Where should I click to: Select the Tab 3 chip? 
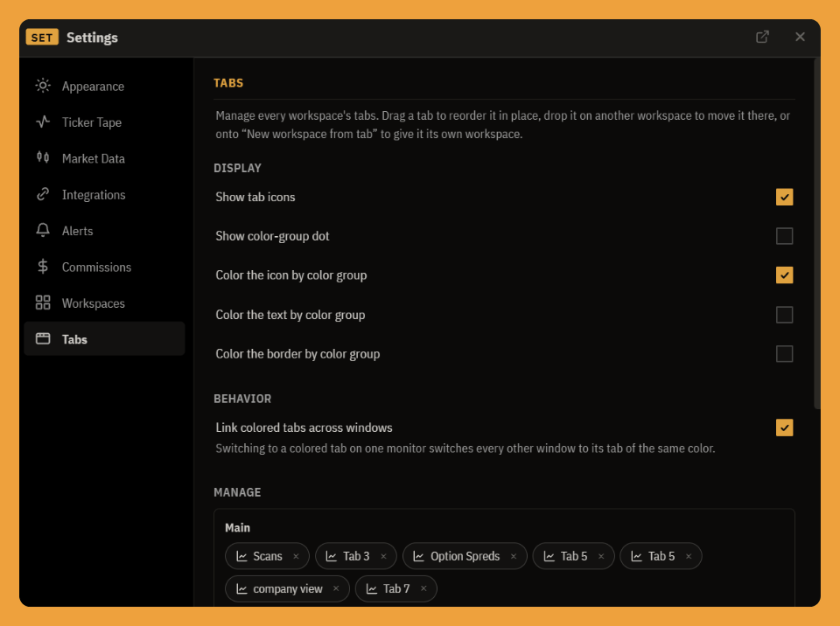coord(356,556)
